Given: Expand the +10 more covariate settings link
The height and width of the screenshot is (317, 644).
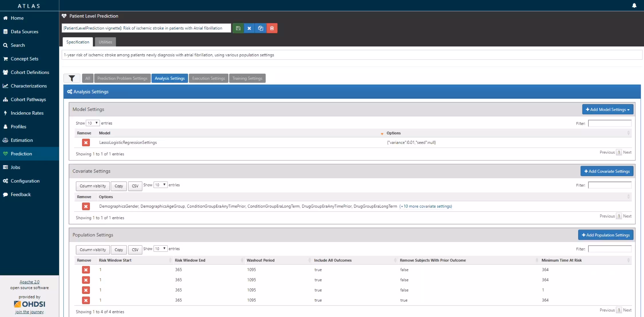Looking at the screenshot, I should [426, 206].
